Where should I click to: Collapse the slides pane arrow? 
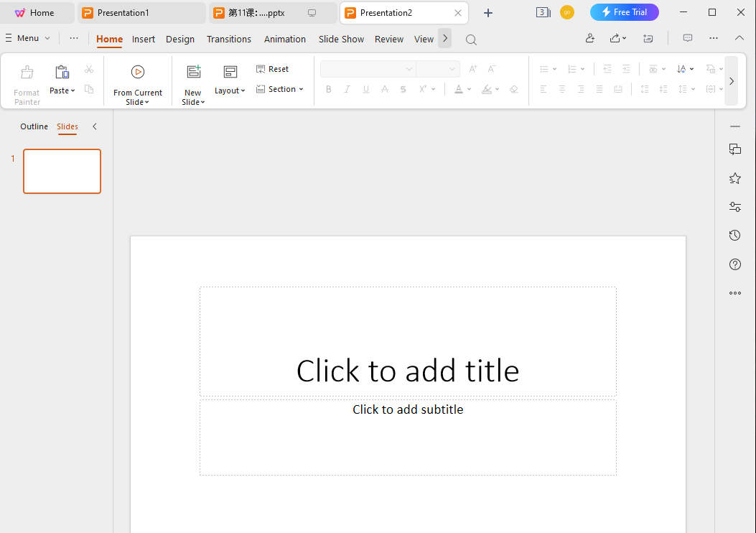pos(95,126)
